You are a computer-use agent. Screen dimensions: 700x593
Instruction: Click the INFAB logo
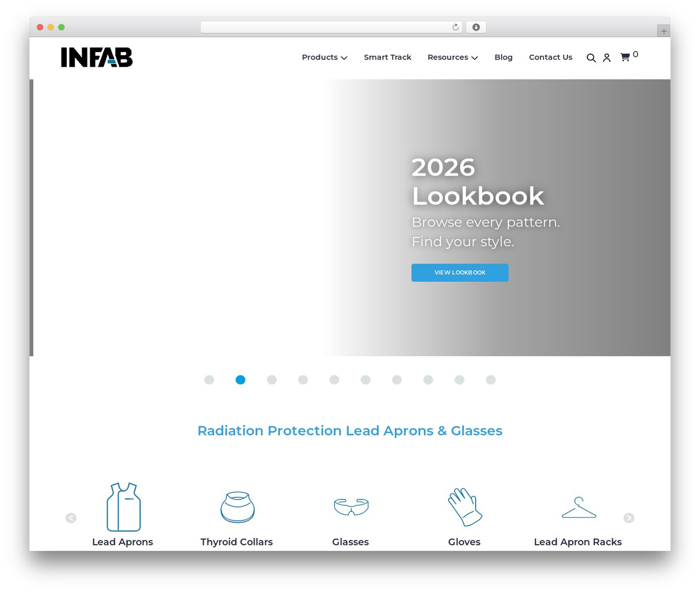coord(97,57)
